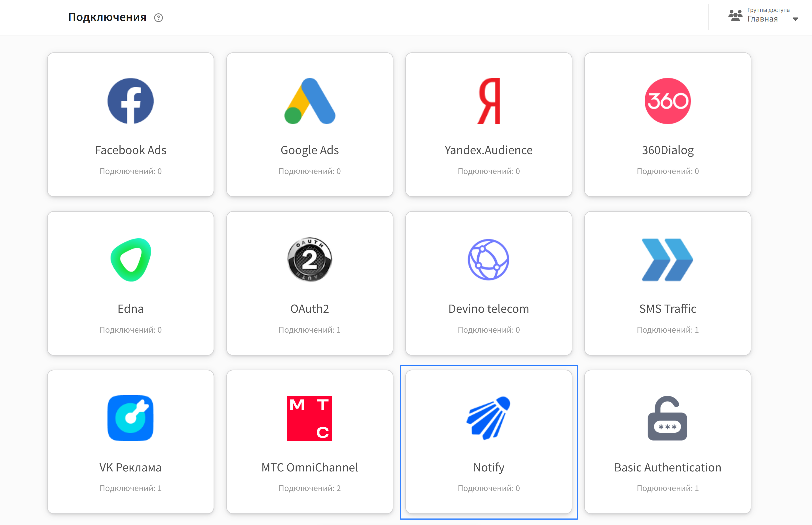The height and width of the screenshot is (525, 812).
Task: Click the Facebook Ads logo icon
Action: (x=130, y=101)
